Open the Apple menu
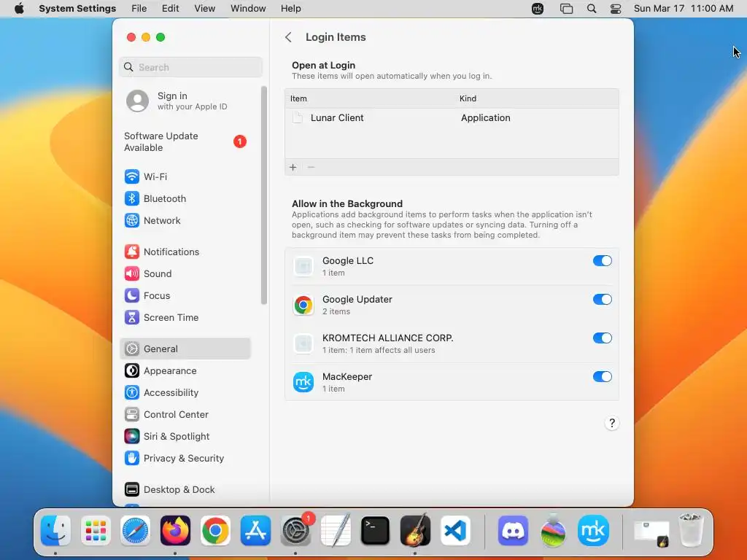This screenshot has width=747, height=560. (19, 9)
